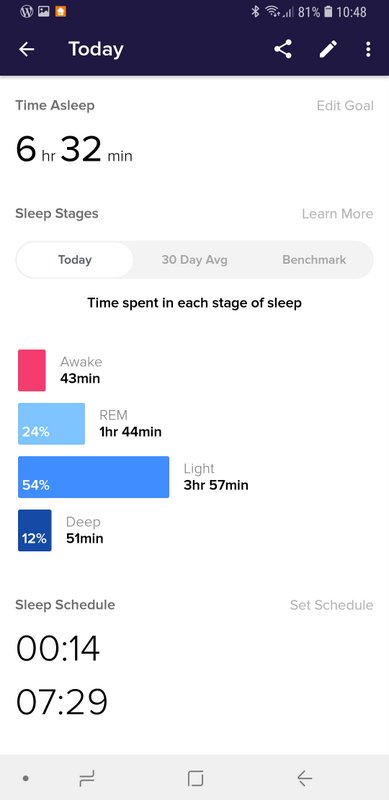
Task: Select the Today segment
Action: pos(75,260)
